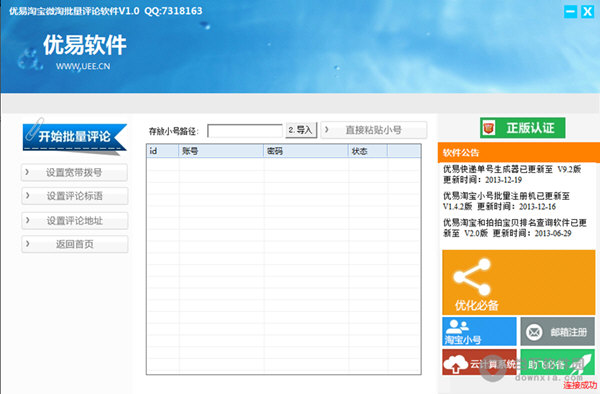Image resolution: width=600 pixels, height=394 pixels.
Task: Click the WWW.UEE.CN website text
Action: (x=83, y=66)
